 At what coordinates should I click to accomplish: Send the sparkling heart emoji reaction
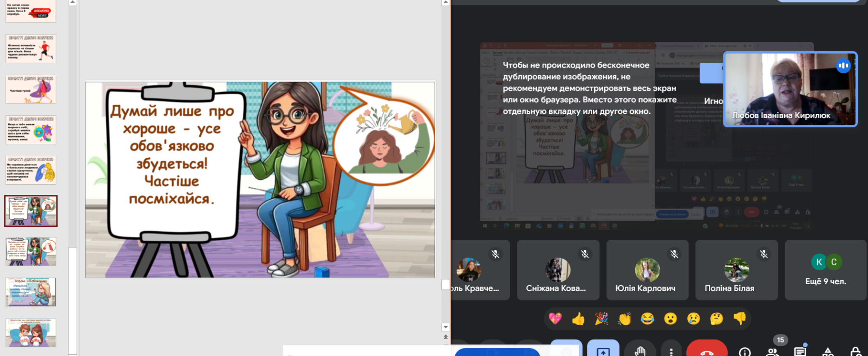555,318
